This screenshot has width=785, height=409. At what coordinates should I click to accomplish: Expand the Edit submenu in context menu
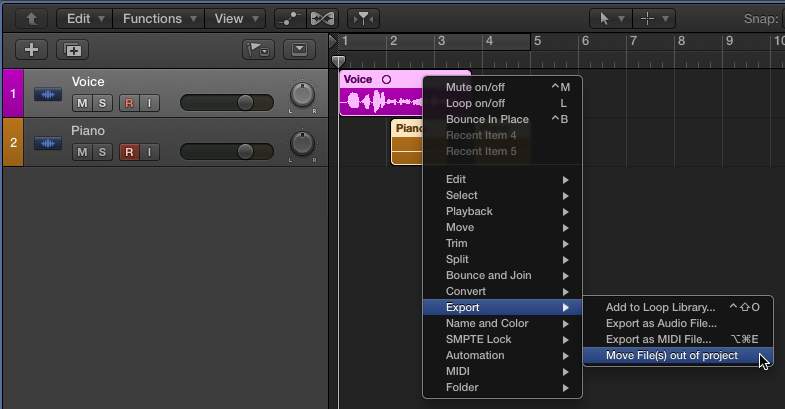pyautogui.click(x=502, y=179)
